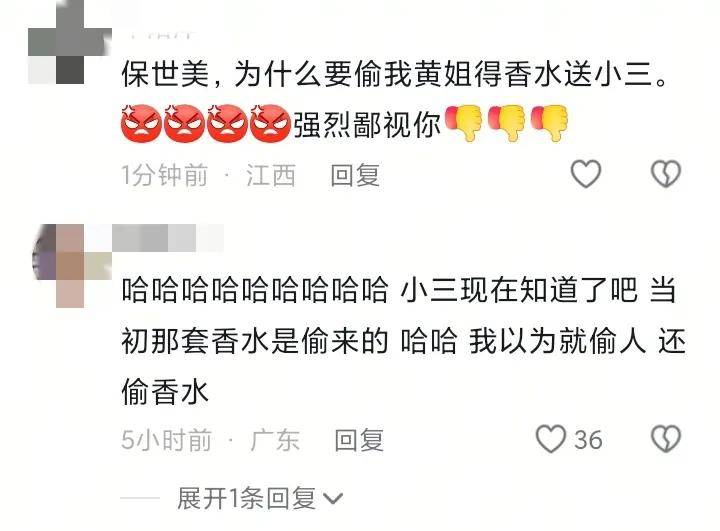Open the second commenter's blurred username

[x=168, y=238]
